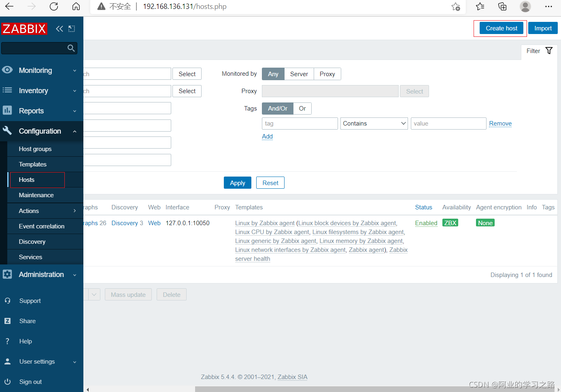The width and height of the screenshot is (561, 392).
Task: Click the templates Select button in second row
Action: pyautogui.click(x=187, y=91)
